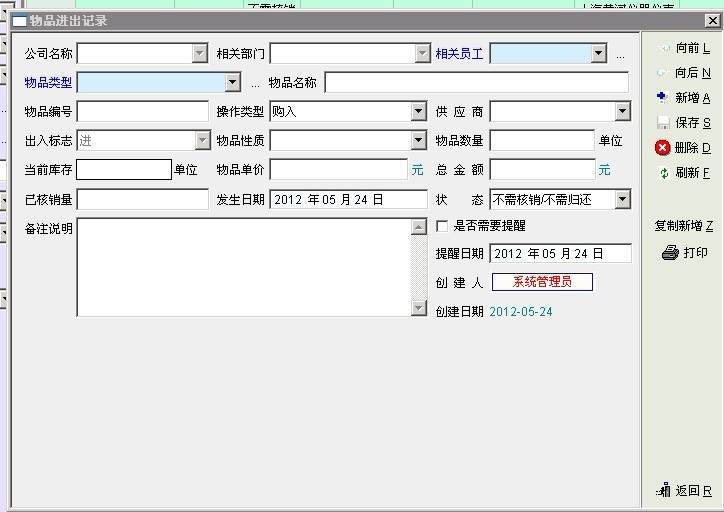Click the 打印 printer icon

point(670,253)
